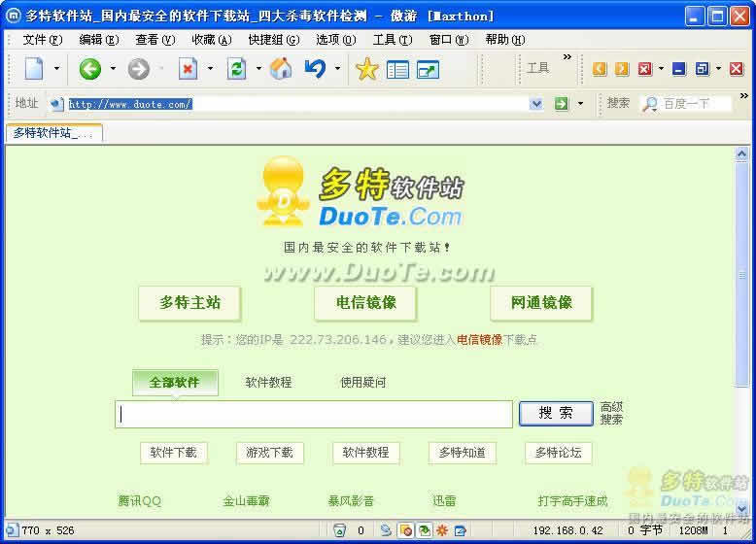Viewport: 756px width, 544px height.
Task: Switch to previous tab orange arrow icon
Action: 600,69
